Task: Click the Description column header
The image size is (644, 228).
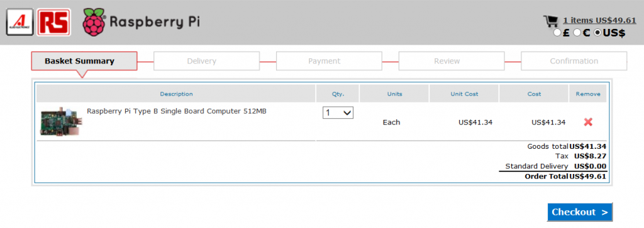Action: coord(176,94)
